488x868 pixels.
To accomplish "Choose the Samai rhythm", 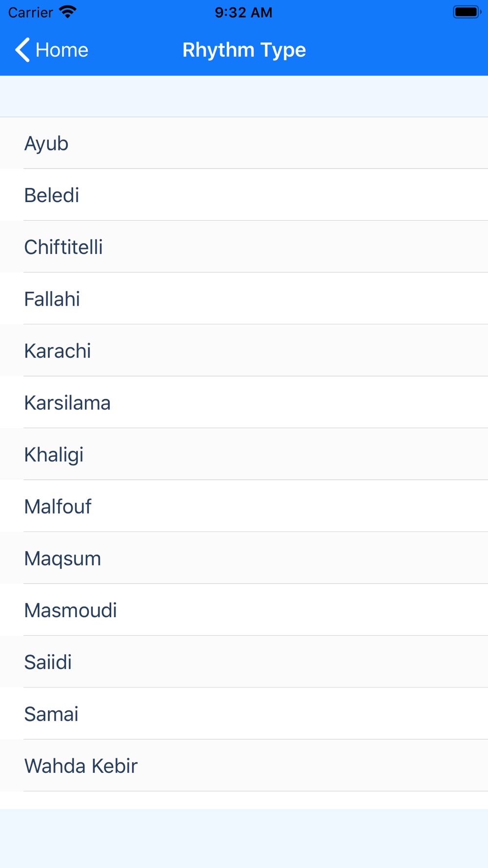I will pyautogui.click(x=244, y=713).
